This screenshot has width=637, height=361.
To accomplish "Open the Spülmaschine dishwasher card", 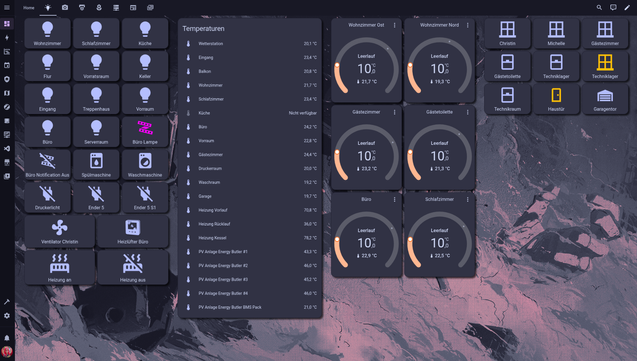I will point(96,164).
